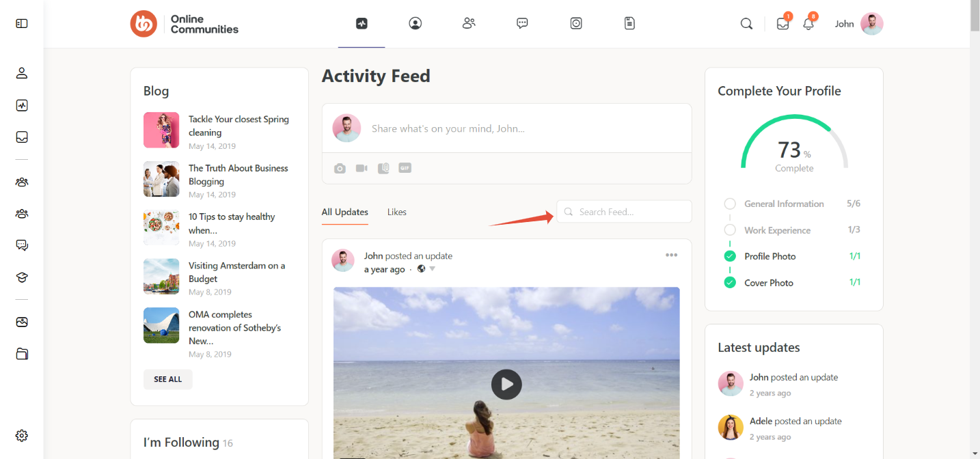Click the Spring cleaning blog thumbnail
Viewport: 980px width, 459px height.
point(161,130)
